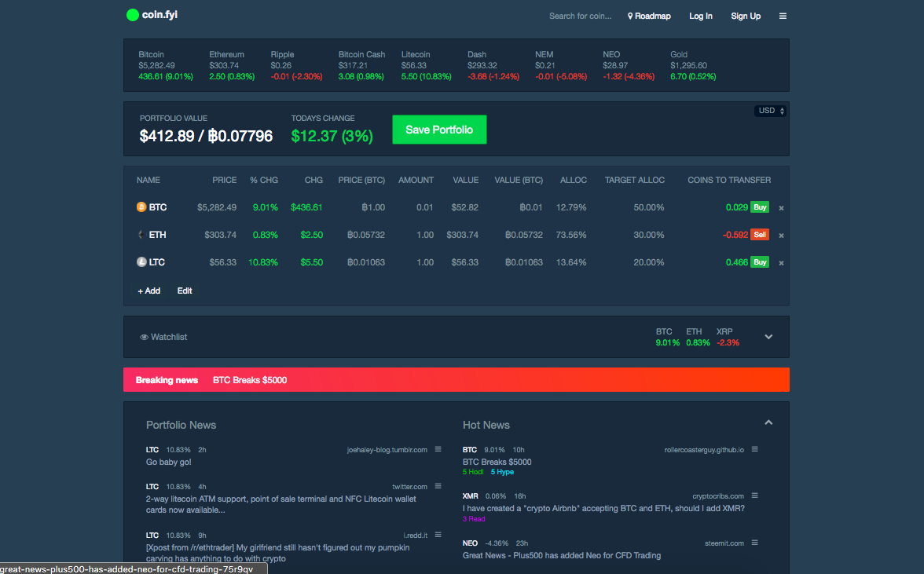Open menu icon for steemit.com news item
The width and height of the screenshot is (924, 574).
(x=754, y=543)
